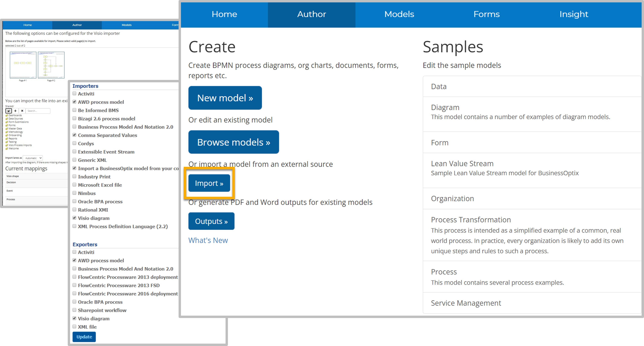
Task: Enable XML Process Definition Language (2.2) importer
Action: point(74,226)
